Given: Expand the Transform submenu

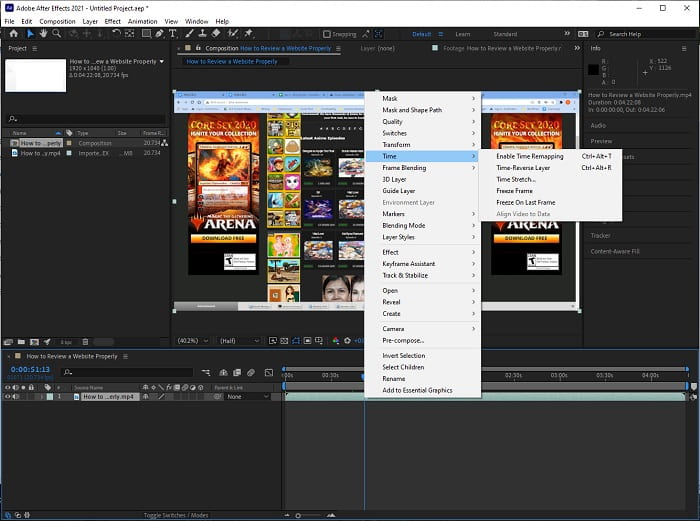Looking at the screenshot, I should click(x=423, y=145).
